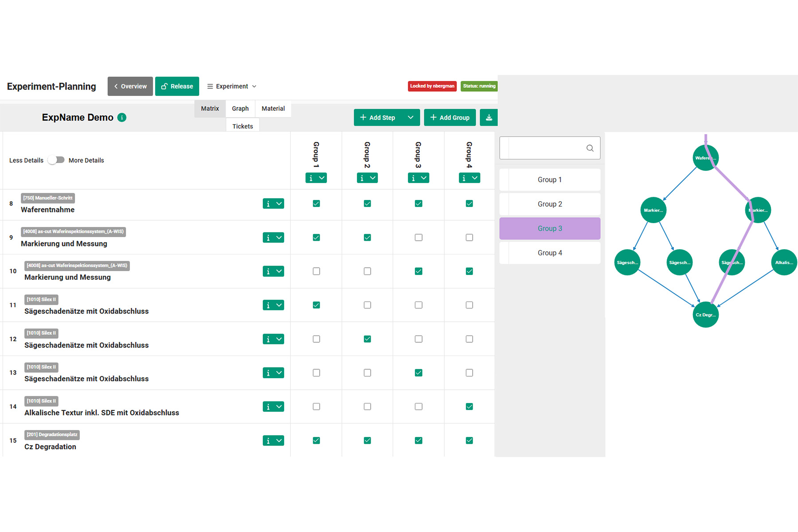The image size is (798, 532).
Task: Select Group 2 in the group list
Action: pyautogui.click(x=550, y=204)
